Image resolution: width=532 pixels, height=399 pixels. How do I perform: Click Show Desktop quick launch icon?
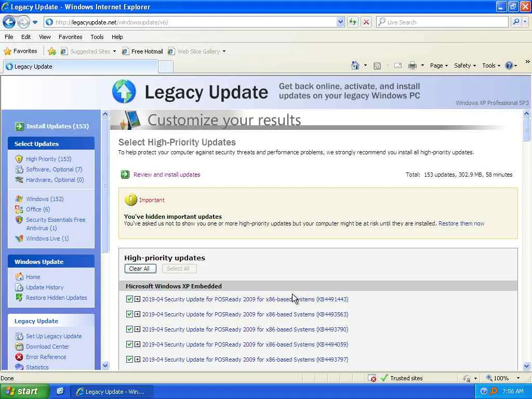click(x=60, y=391)
